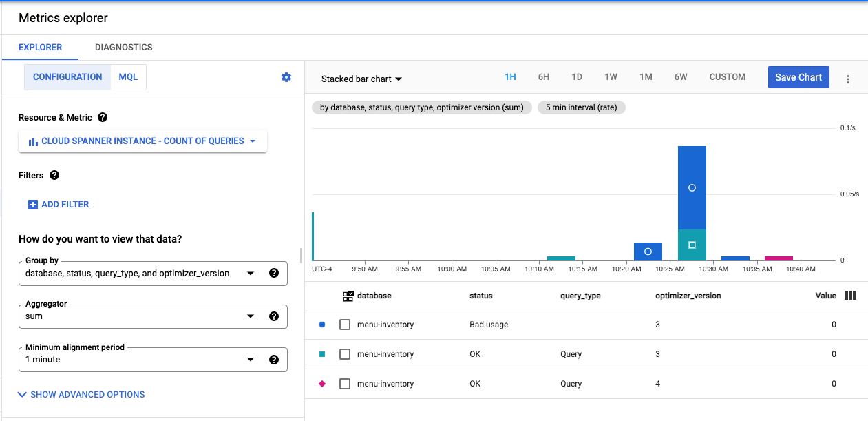868x421 pixels.
Task: Open the three-dot overflow menu next to Save Chart
Action: 848,78
